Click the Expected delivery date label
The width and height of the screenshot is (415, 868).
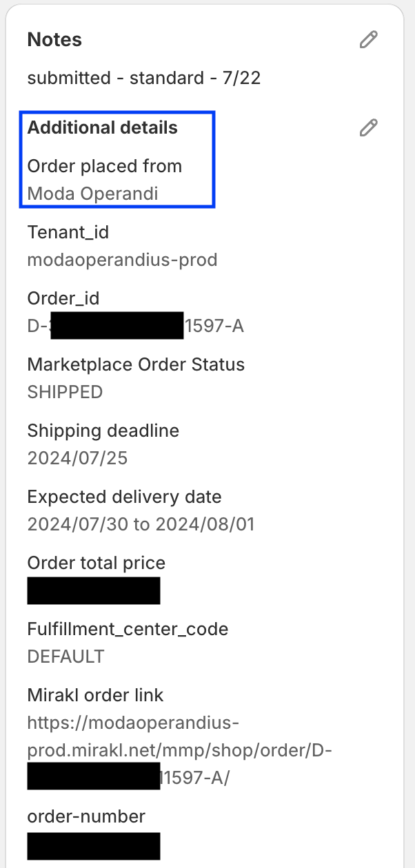point(125,497)
